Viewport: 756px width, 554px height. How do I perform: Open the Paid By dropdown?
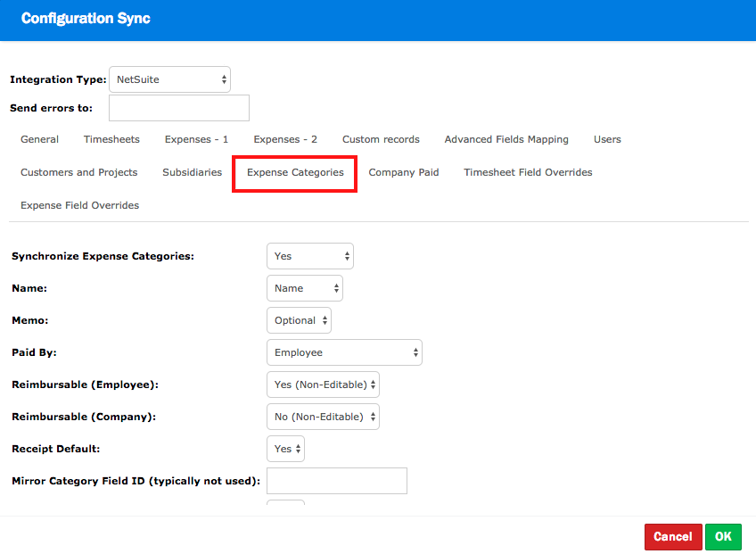coord(344,352)
